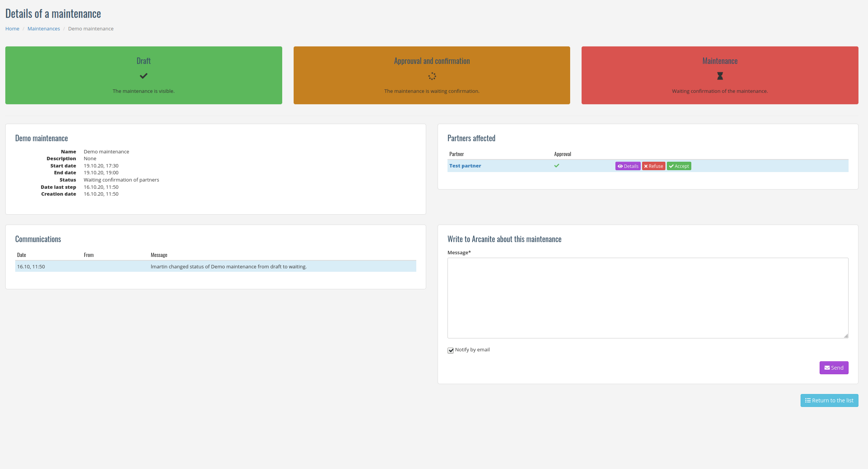Click 'The maintenance is visible.' text

[144, 91]
